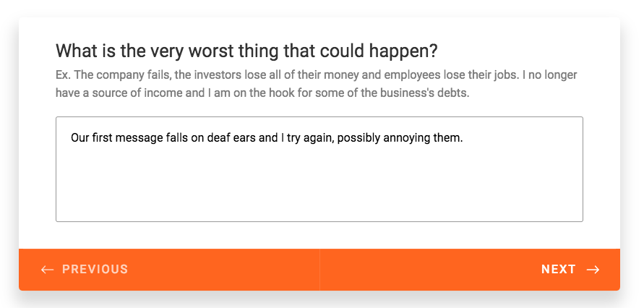
Task: Click the bottom-right corner area of the text box
Action: pos(575,214)
